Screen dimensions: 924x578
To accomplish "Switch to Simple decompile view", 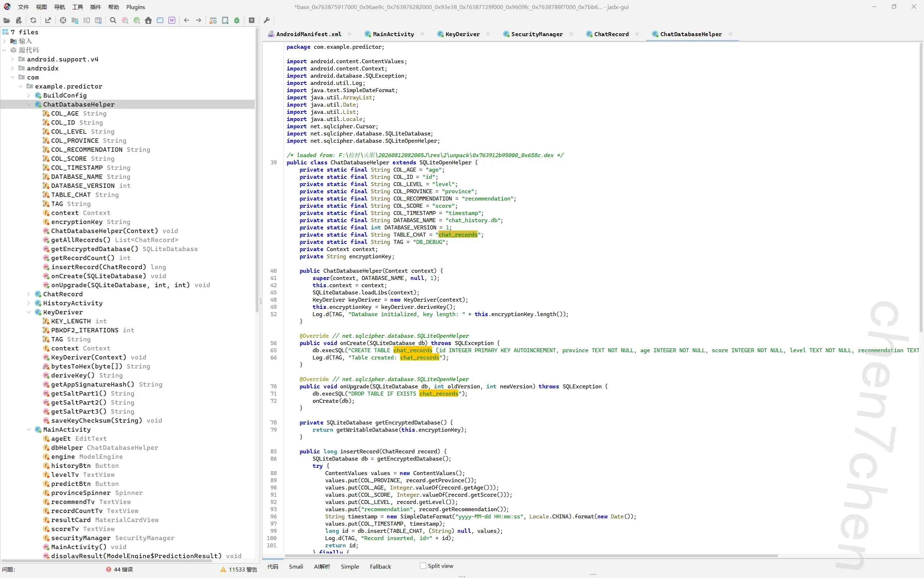I will 350,566.
